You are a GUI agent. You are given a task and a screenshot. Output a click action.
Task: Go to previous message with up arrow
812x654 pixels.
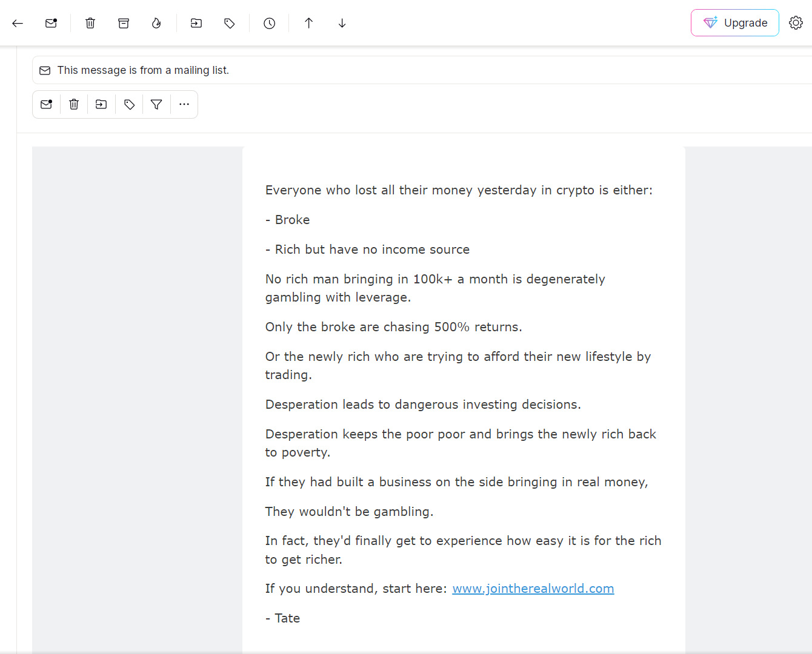coord(309,23)
